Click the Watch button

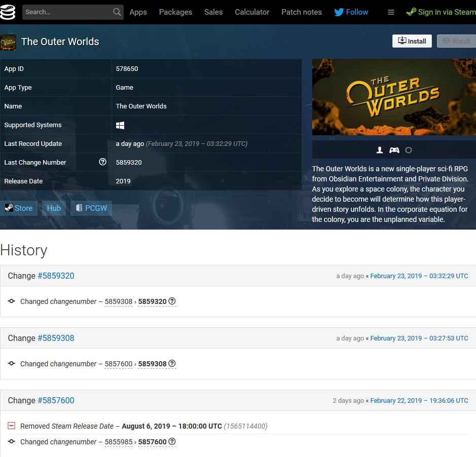pos(456,41)
